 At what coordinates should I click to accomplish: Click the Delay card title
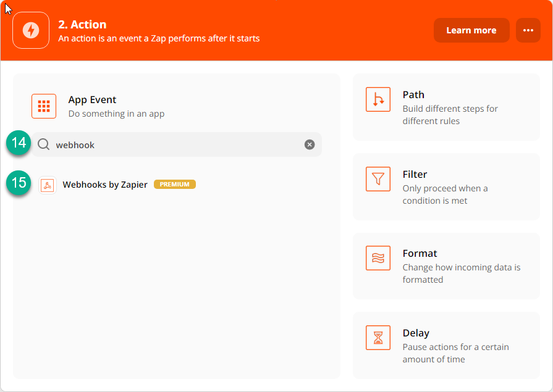(416, 333)
